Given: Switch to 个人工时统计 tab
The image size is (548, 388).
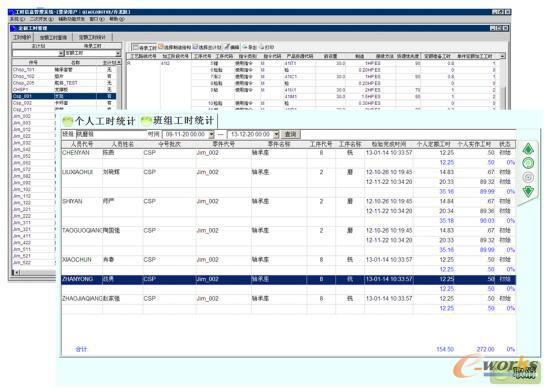Looking at the screenshot, I should click(99, 121).
